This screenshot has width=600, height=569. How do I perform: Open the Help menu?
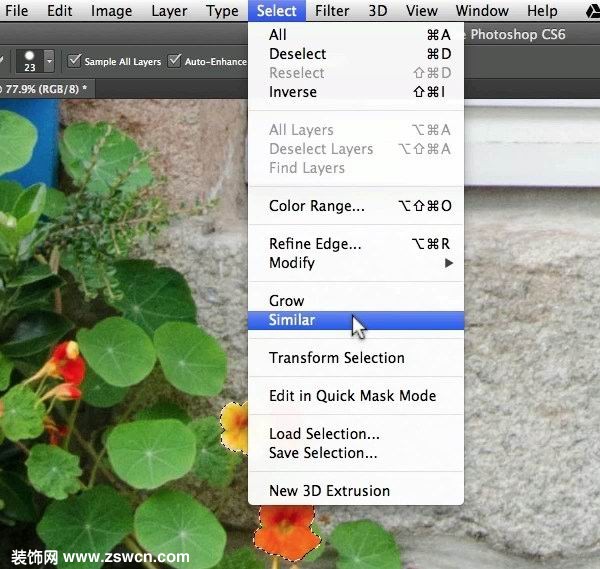click(542, 11)
